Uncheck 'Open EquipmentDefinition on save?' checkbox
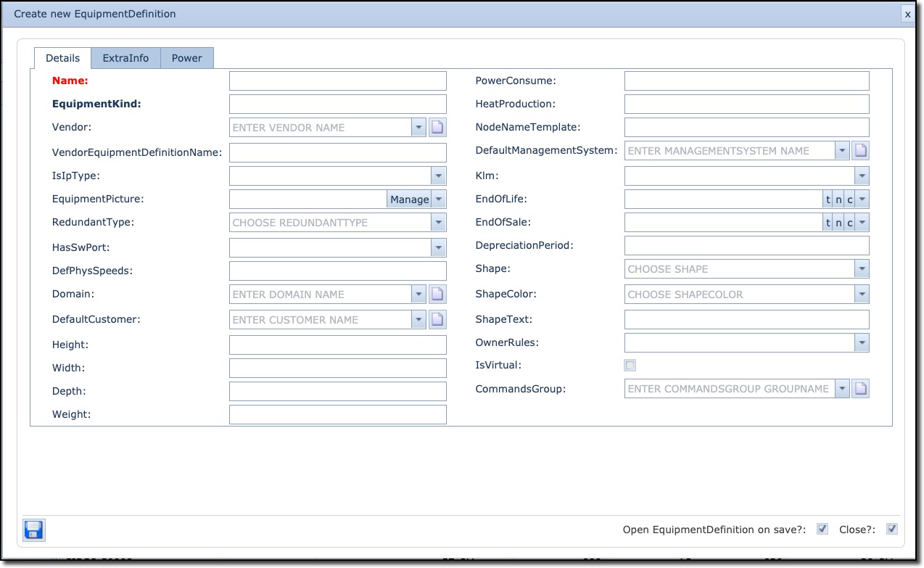This screenshot has width=924, height=568. coord(822,529)
